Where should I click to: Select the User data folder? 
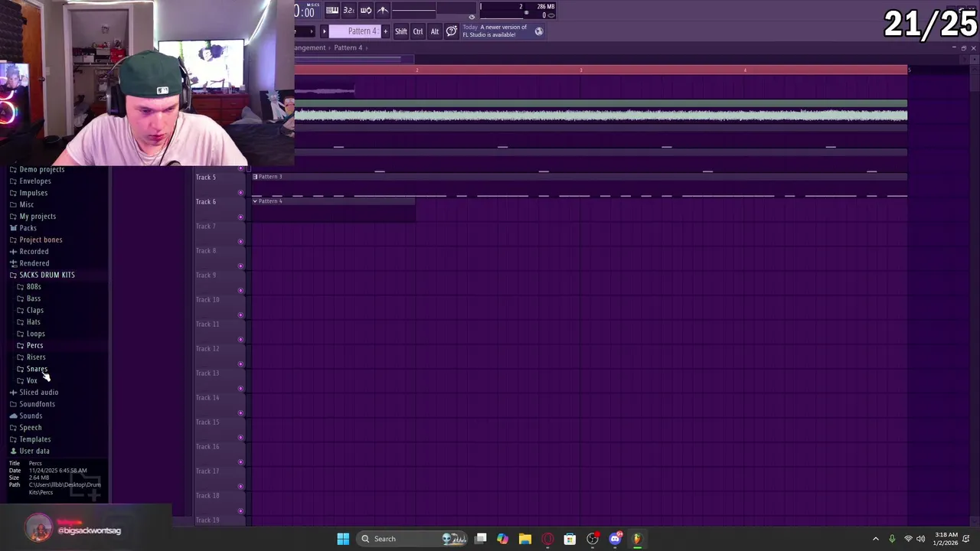tap(29, 451)
